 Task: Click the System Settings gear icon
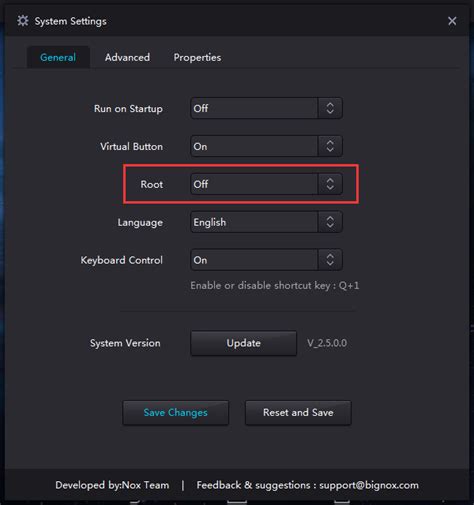[x=23, y=21]
